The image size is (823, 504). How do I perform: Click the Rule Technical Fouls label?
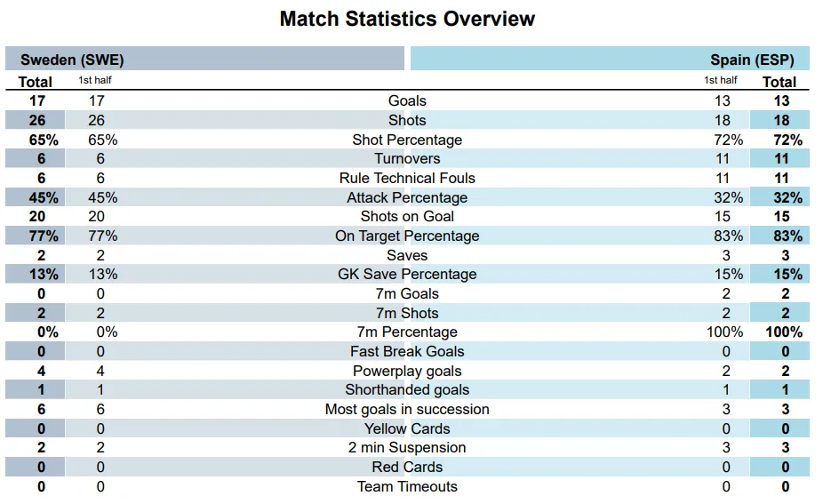pos(407,178)
